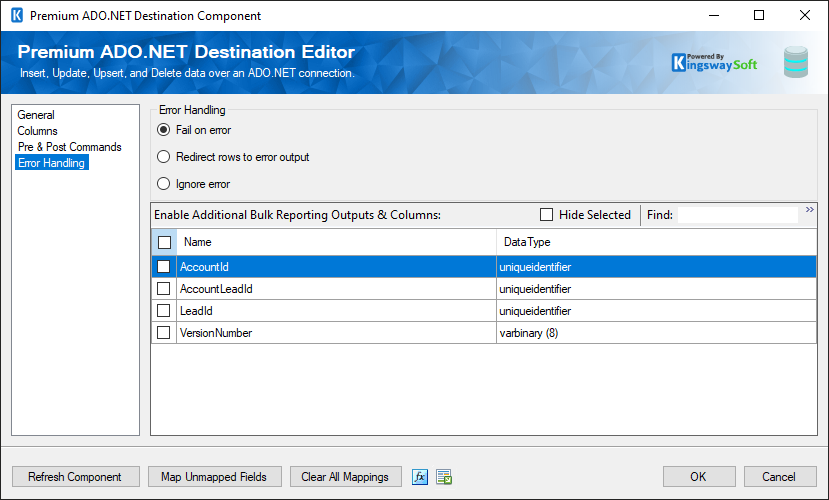This screenshot has width=829, height=500.
Task: Check the AccountId row checkbox
Action: point(164,266)
